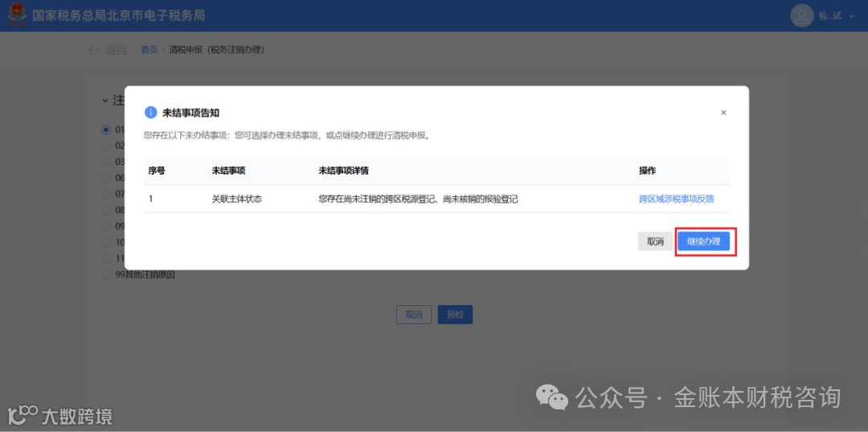Select the 03 radio option
The image size is (868, 432).
[106, 162]
